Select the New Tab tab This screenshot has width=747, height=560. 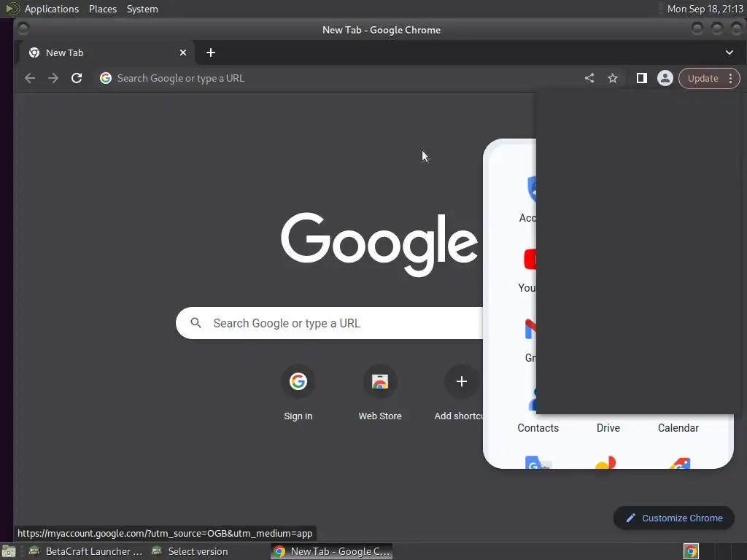point(107,52)
